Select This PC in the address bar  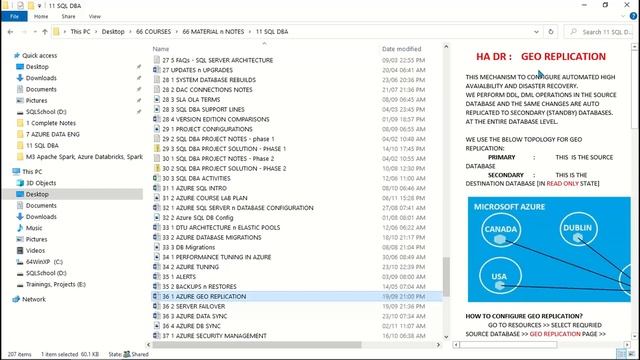(x=80, y=31)
